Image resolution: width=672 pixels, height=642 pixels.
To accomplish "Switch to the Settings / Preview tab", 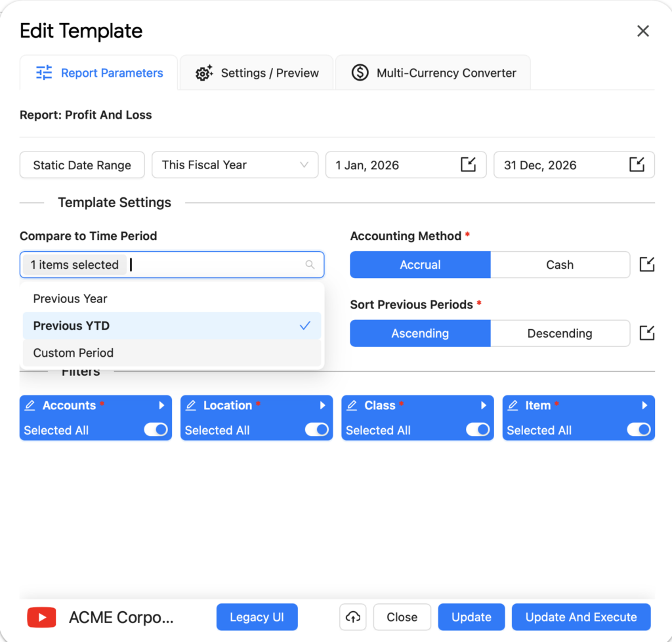I will (257, 73).
